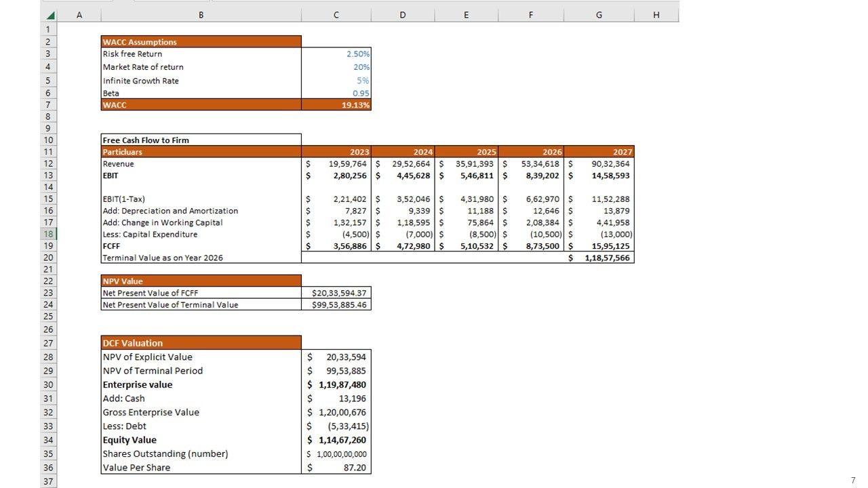The height and width of the screenshot is (488, 868).
Task: Select column G header
Action: pos(598,15)
